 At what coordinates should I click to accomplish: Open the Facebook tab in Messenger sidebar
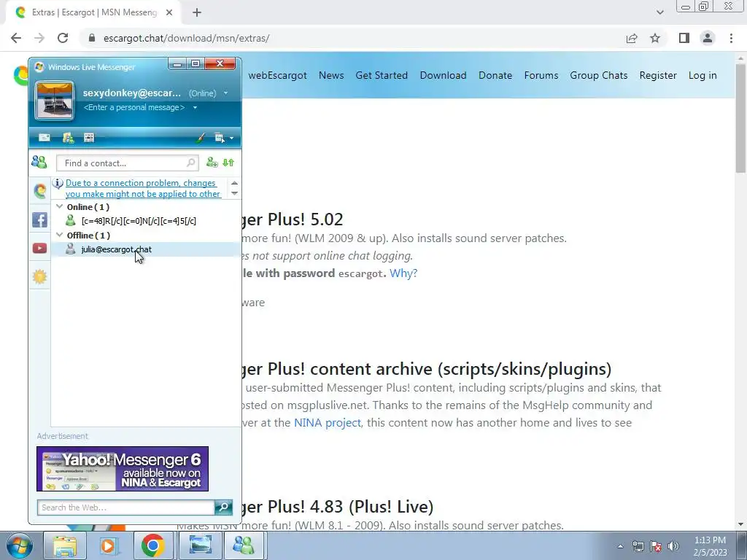[39, 219]
